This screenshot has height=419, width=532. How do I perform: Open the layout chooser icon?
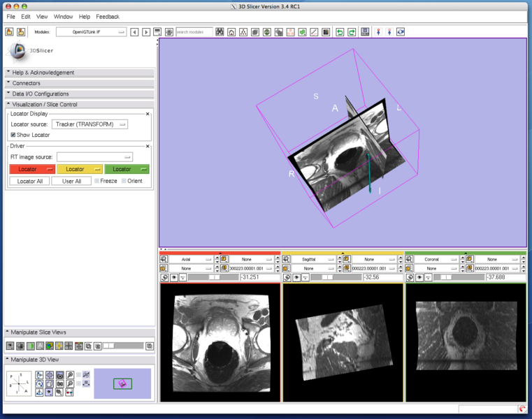(365, 32)
